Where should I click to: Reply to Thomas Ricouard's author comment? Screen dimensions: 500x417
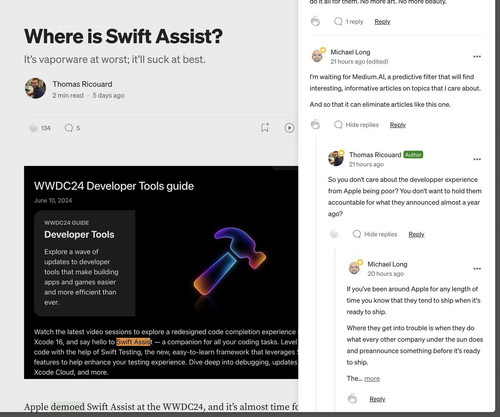[x=416, y=234]
